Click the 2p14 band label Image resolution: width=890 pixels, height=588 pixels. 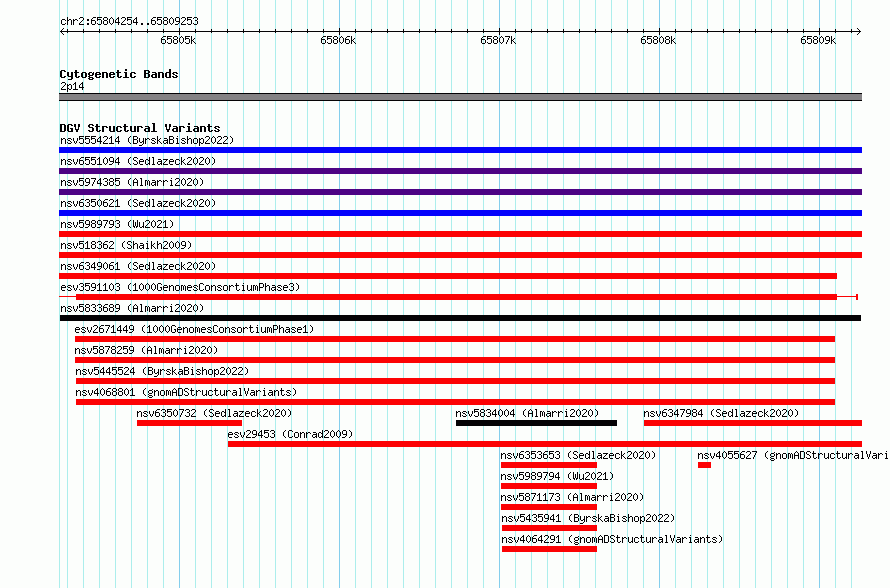click(72, 86)
